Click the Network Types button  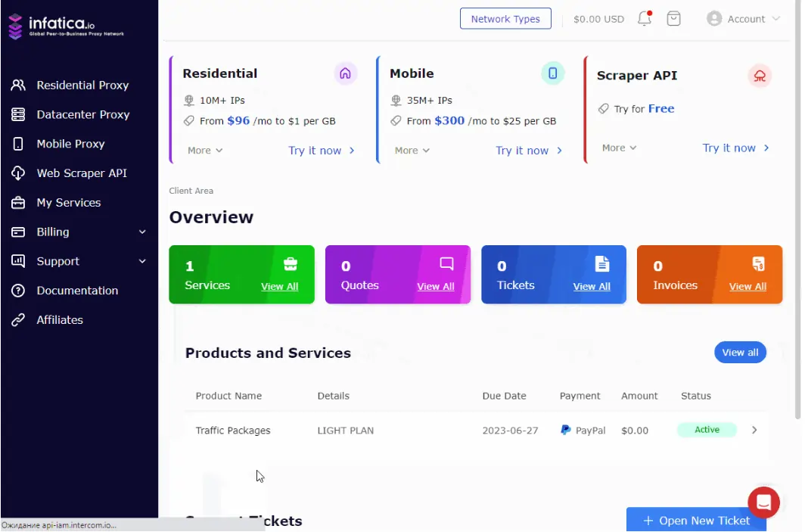[505, 18]
